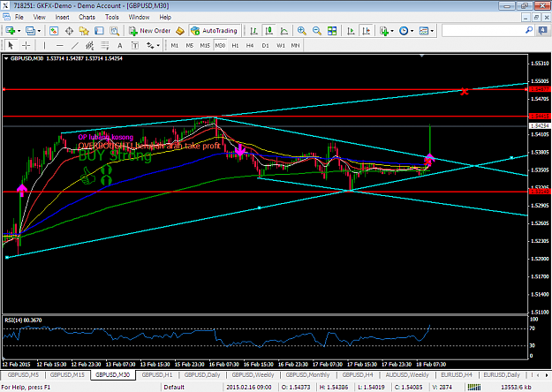Select the Cursor arrow tool
The width and height of the screenshot is (552, 392).
click(11, 45)
